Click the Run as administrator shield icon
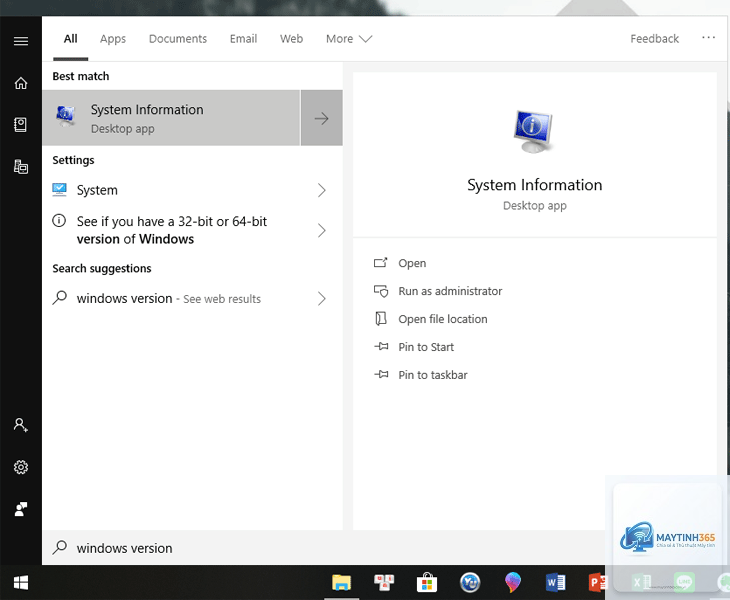 [x=380, y=291]
